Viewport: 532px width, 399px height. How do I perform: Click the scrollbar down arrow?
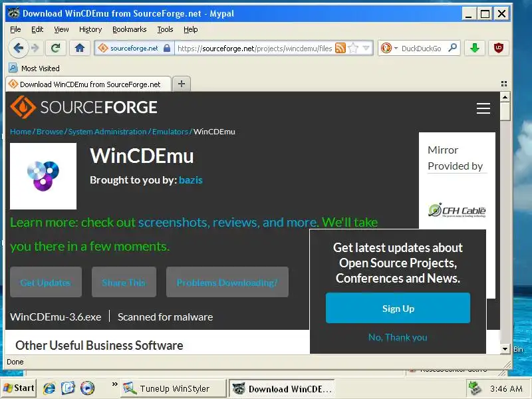click(505, 348)
